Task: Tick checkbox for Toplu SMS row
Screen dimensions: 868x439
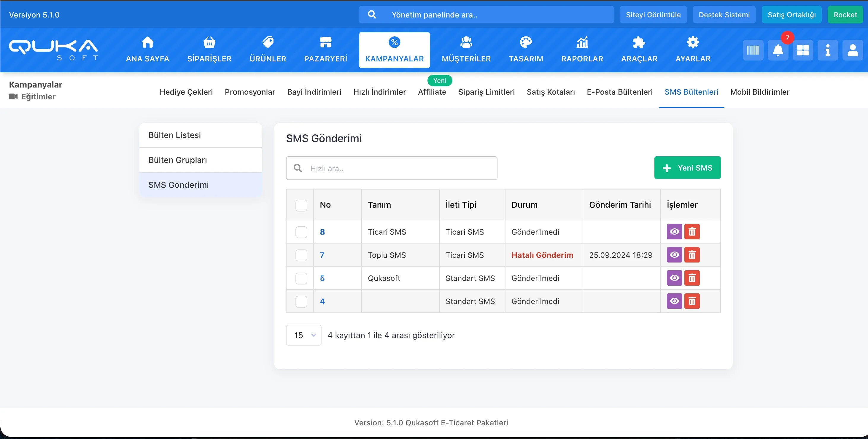Action: tap(301, 255)
